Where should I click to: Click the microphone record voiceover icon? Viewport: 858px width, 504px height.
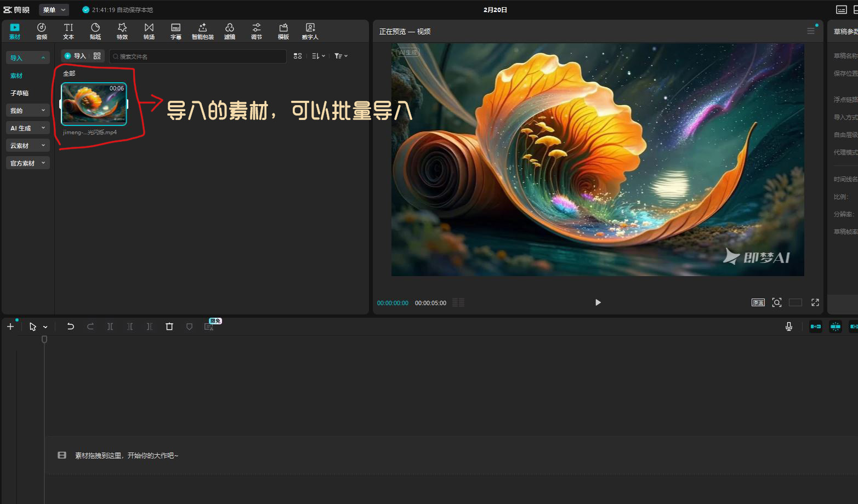(788, 327)
